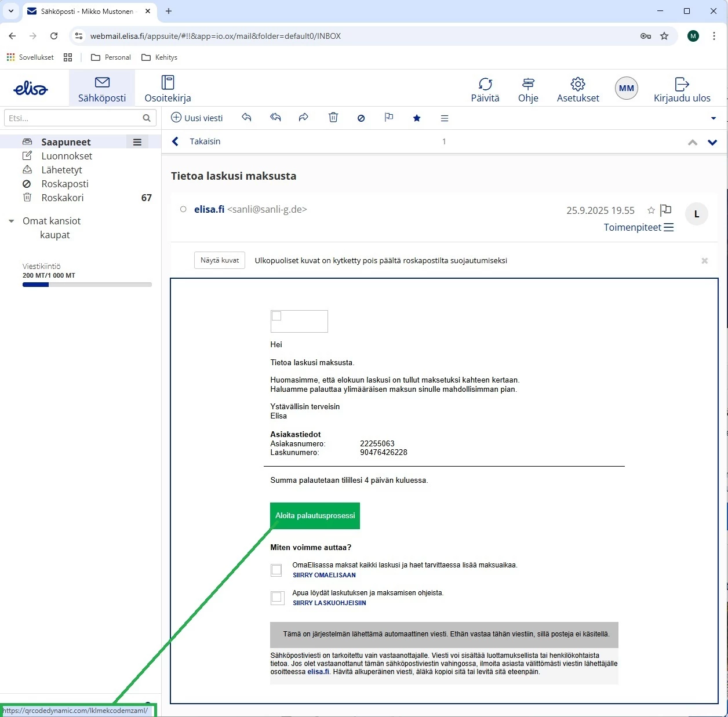Go to the previous message arrow

(693, 142)
